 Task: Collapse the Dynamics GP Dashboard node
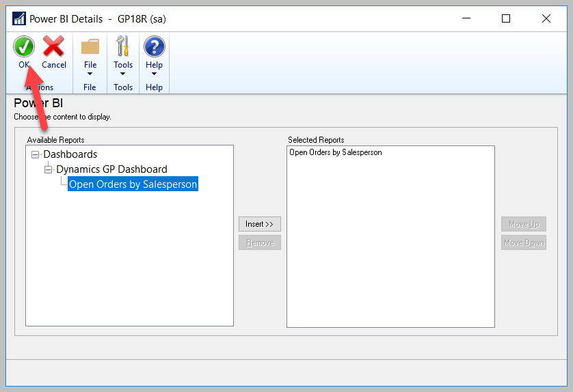click(48, 170)
